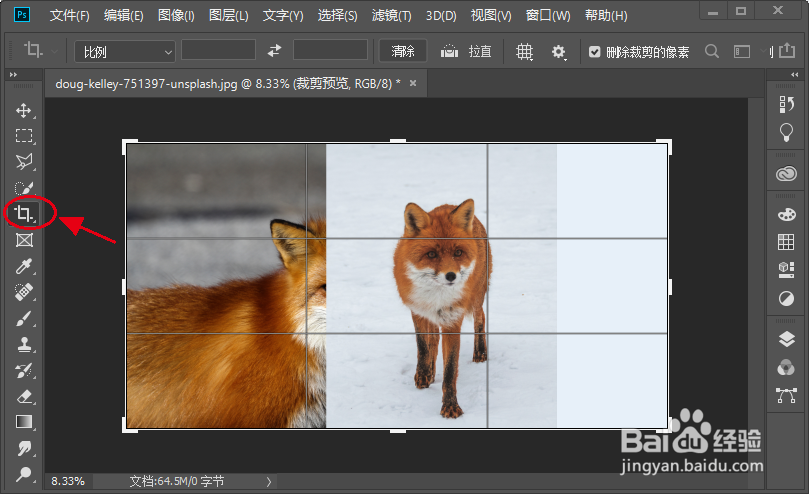This screenshot has height=494, width=809.
Task: Open workspace switcher icon
Action: pos(742,51)
